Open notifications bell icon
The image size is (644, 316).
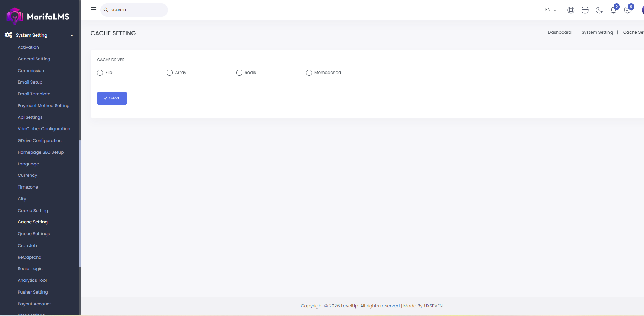613,10
